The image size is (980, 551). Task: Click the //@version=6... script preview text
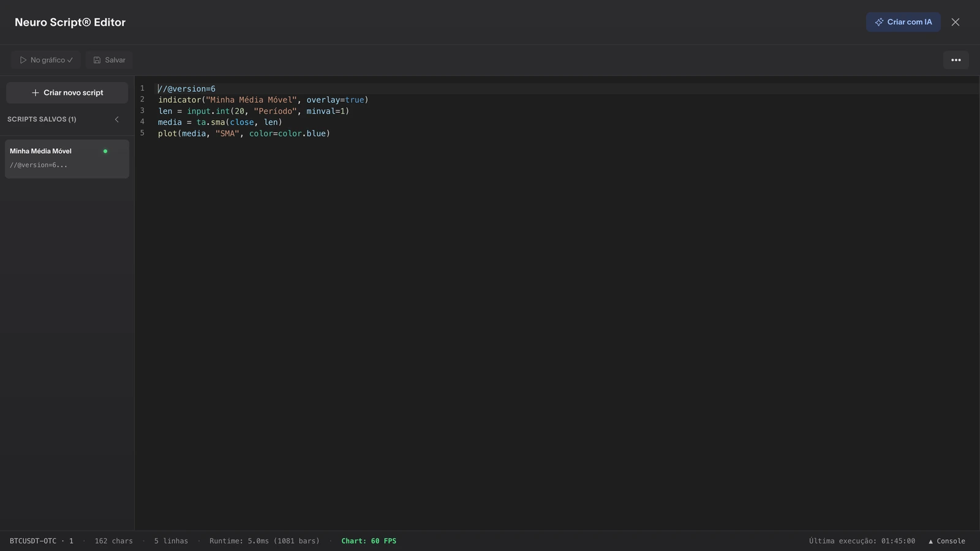[39, 165]
